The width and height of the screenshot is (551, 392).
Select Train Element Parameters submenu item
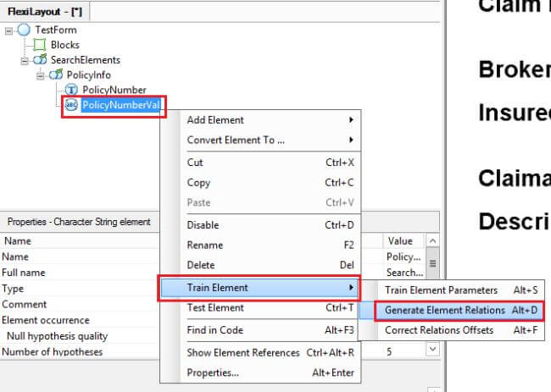click(452, 290)
